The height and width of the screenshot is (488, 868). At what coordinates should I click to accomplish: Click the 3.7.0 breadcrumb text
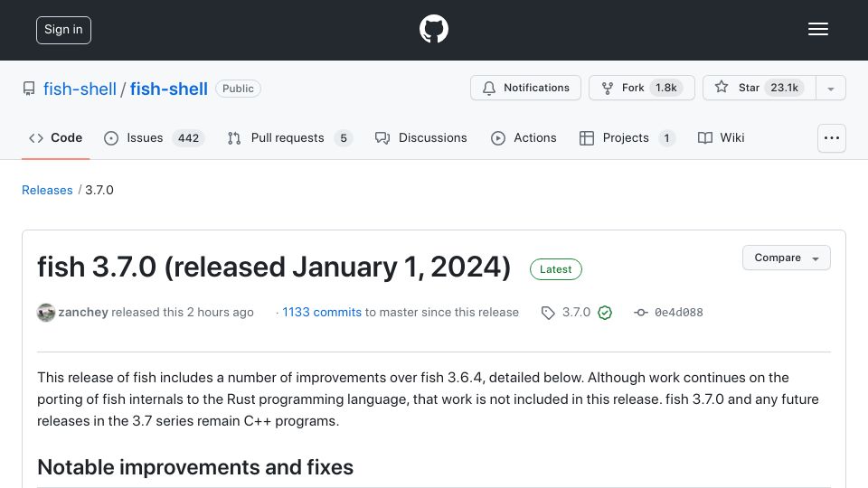tap(99, 191)
